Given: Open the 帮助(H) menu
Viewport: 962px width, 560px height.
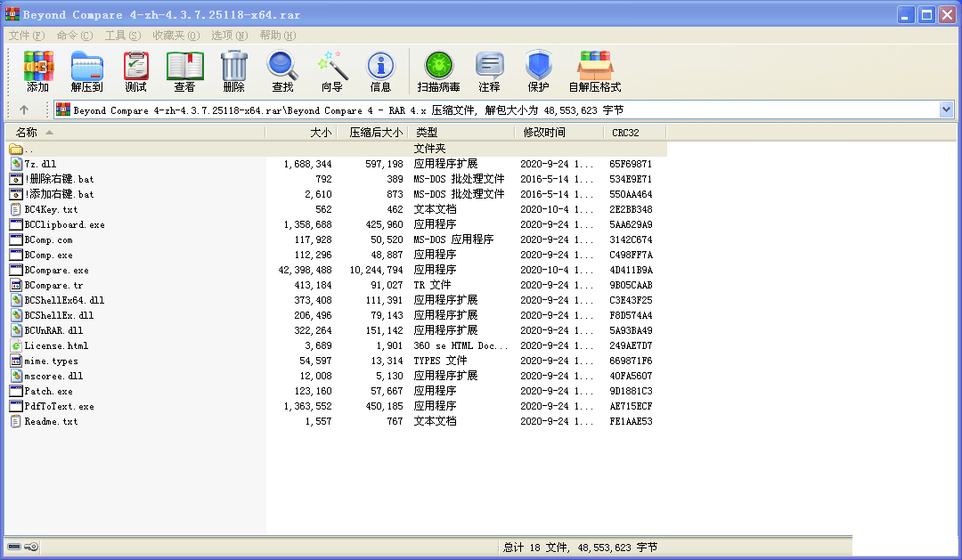Looking at the screenshot, I should pos(277,36).
